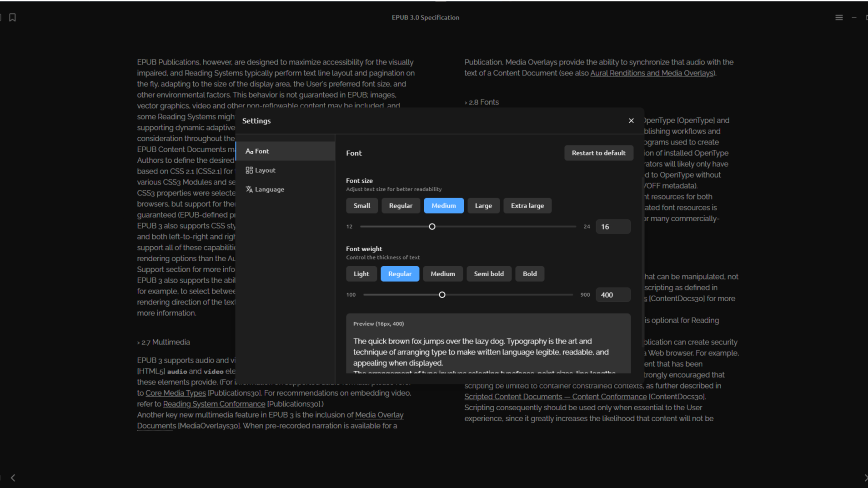This screenshot has height=488, width=868.
Task: Close the Settings dialog
Action: pos(631,120)
